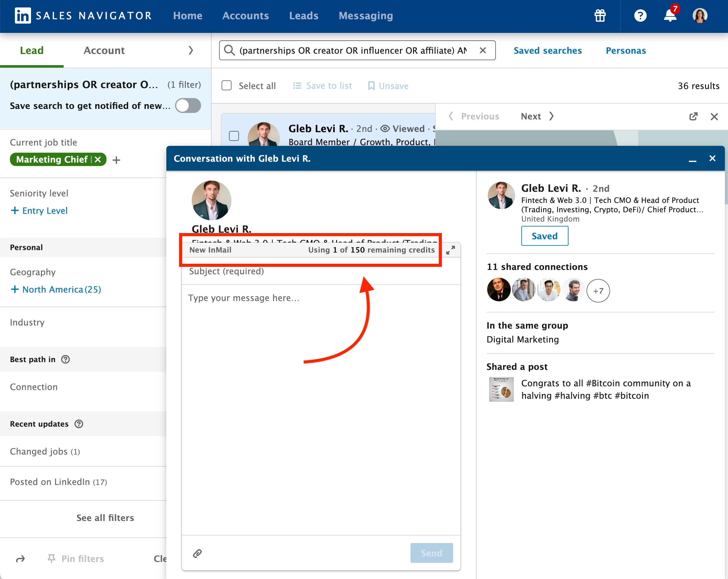Check the Select all checkbox

(227, 86)
